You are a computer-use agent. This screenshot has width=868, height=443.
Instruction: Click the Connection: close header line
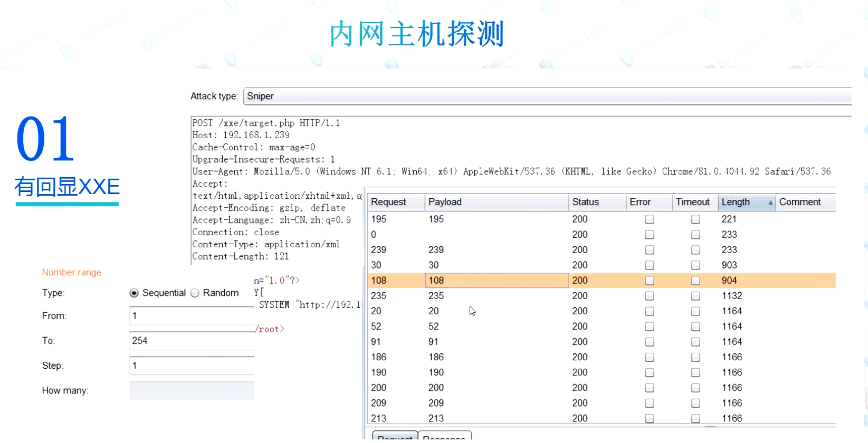(x=236, y=232)
